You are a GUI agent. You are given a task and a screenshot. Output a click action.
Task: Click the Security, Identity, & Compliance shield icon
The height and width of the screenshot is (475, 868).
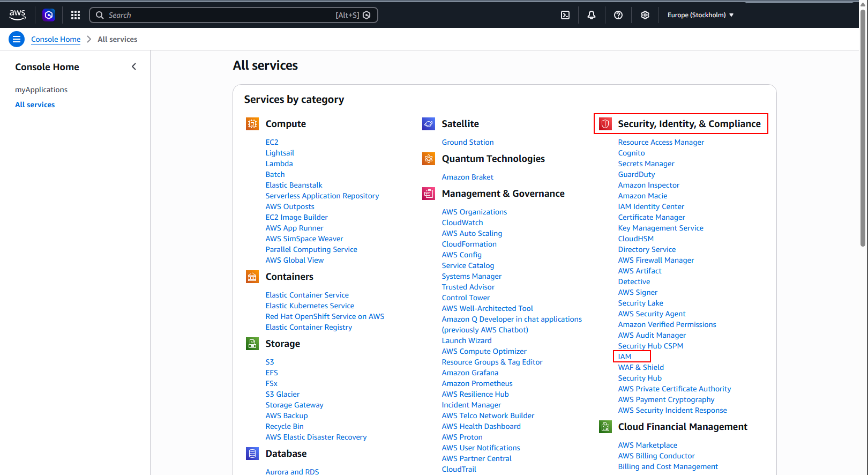(605, 124)
